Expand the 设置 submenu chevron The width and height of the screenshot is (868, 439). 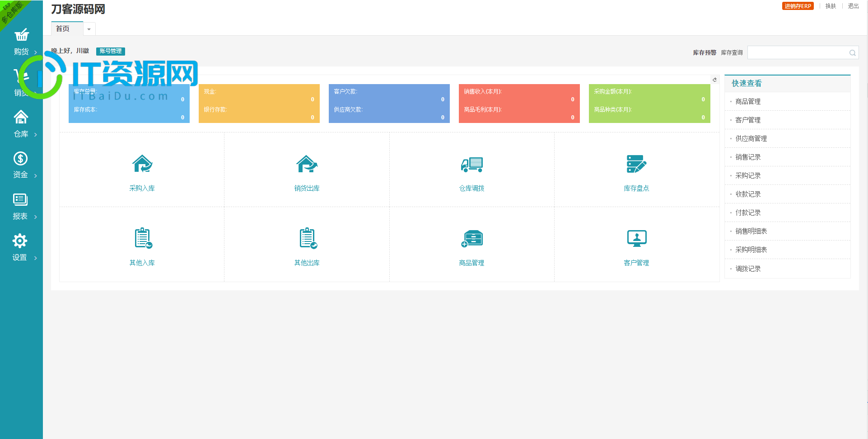point(36,258)
